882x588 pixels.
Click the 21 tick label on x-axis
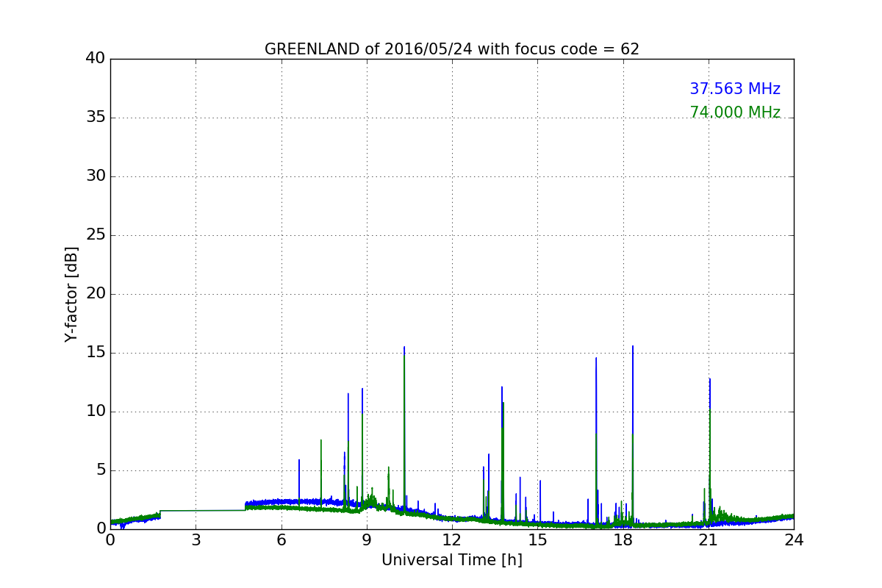click(x=709, y=540)
